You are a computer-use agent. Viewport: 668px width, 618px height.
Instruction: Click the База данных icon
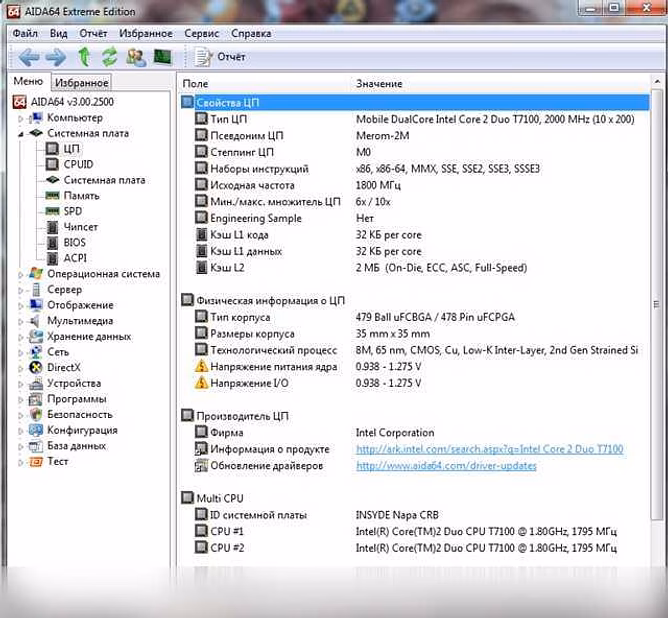click(x=35, y=446)
